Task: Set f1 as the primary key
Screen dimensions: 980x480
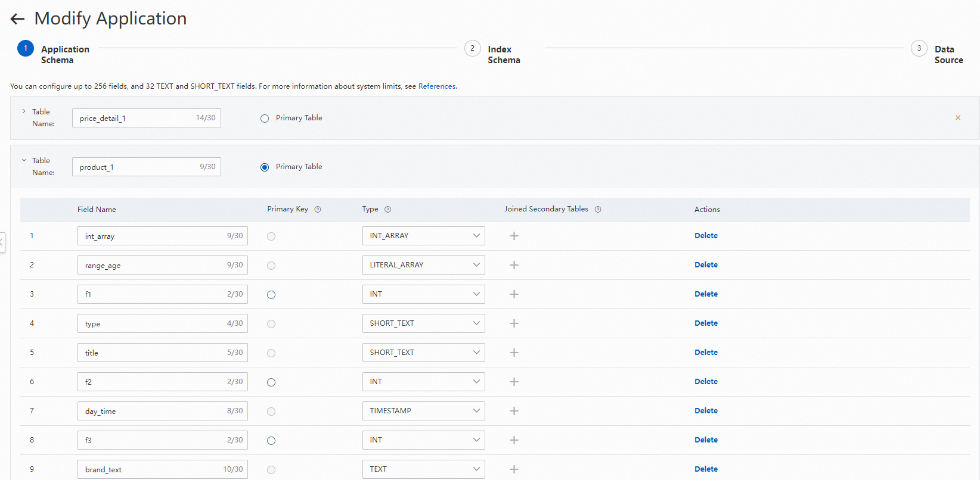Action: [x=271, y=295]
